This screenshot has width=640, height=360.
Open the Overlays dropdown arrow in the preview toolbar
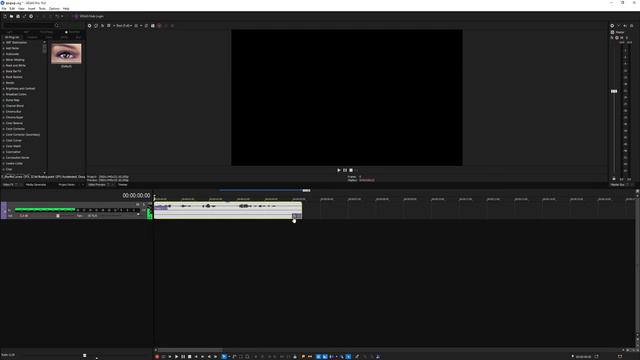click(141, 26)
